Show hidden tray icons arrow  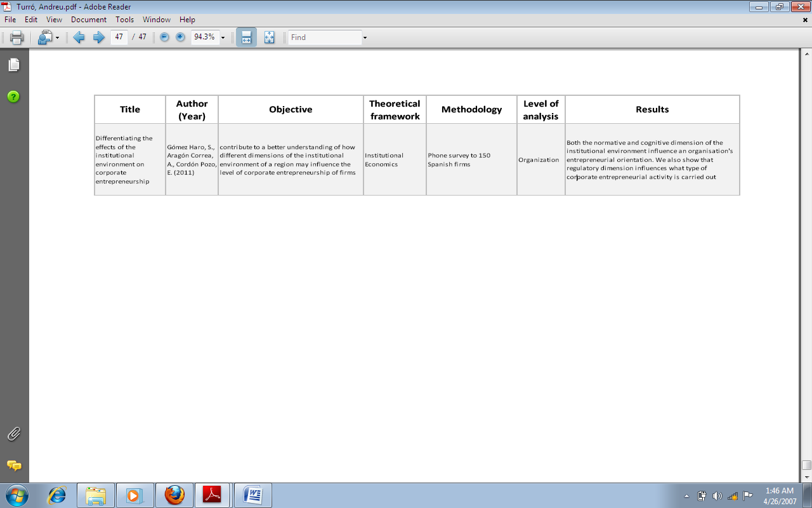tap(686, 496)
